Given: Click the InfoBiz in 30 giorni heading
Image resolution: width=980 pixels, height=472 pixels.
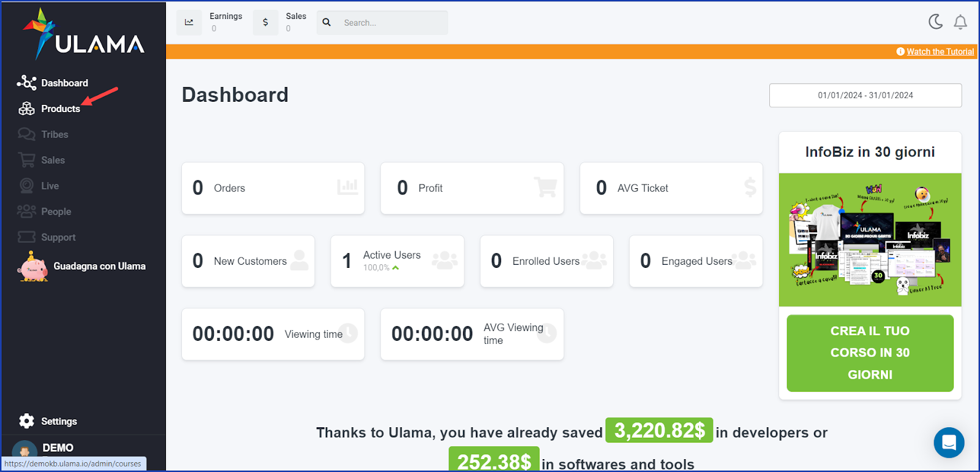Looking at the screenshot, I should click(x=870, y=152).
